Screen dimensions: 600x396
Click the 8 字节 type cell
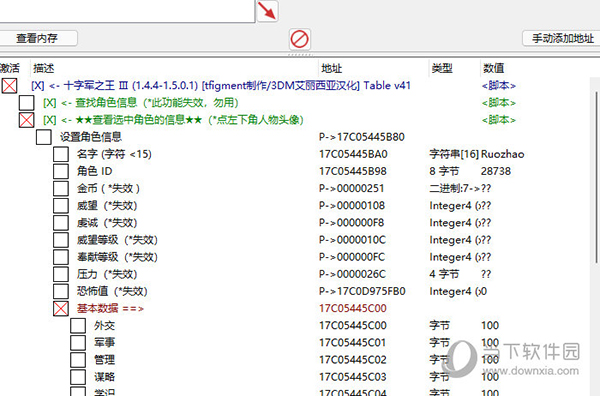coord(444,171)
